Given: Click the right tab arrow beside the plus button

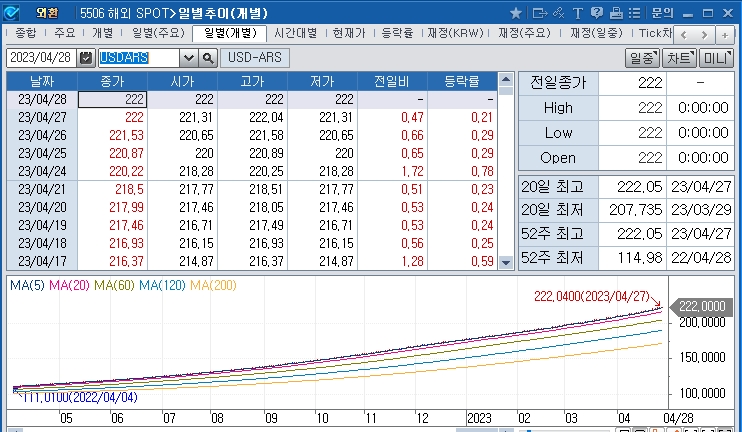Looking at the screenshot, I should coord(704,35).
